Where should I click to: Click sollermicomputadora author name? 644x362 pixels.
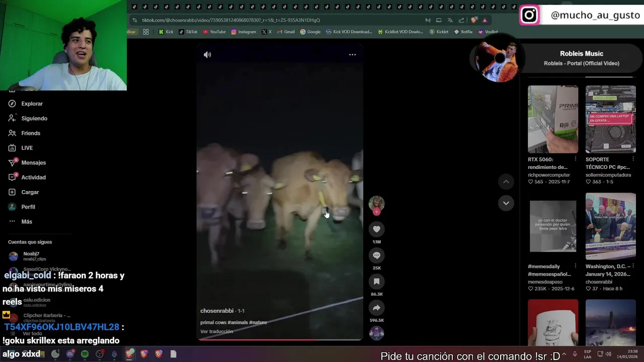(608, 175)
